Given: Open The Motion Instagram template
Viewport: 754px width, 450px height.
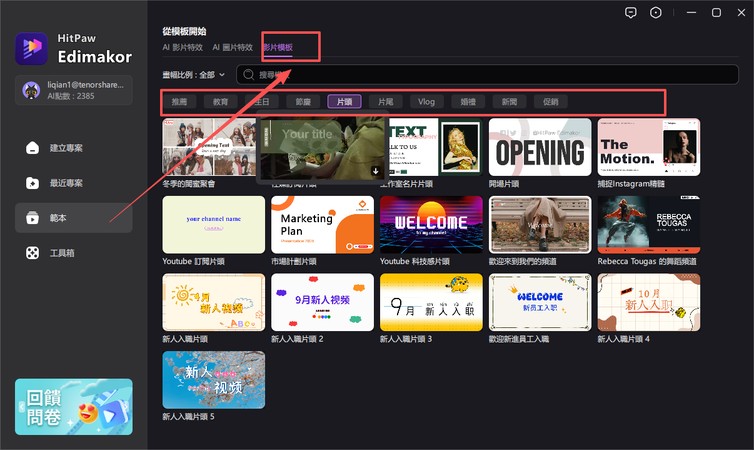Looking at the screenshot, I should [649, 147].
